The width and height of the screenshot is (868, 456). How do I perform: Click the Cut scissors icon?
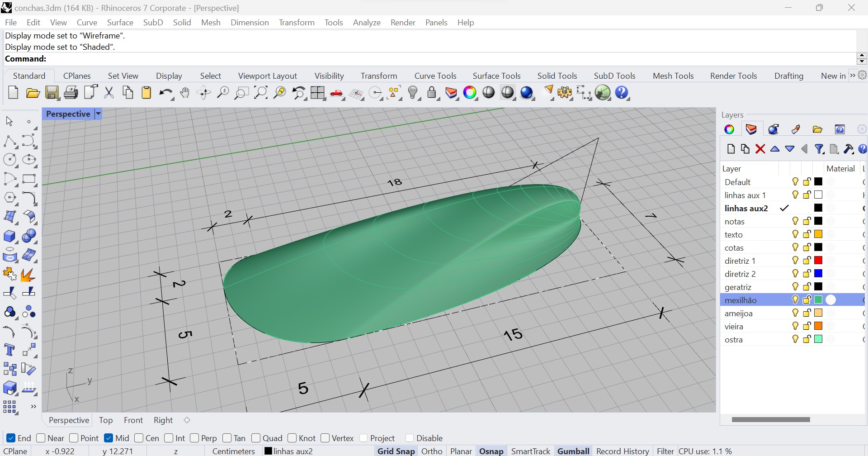pos(109,93)
